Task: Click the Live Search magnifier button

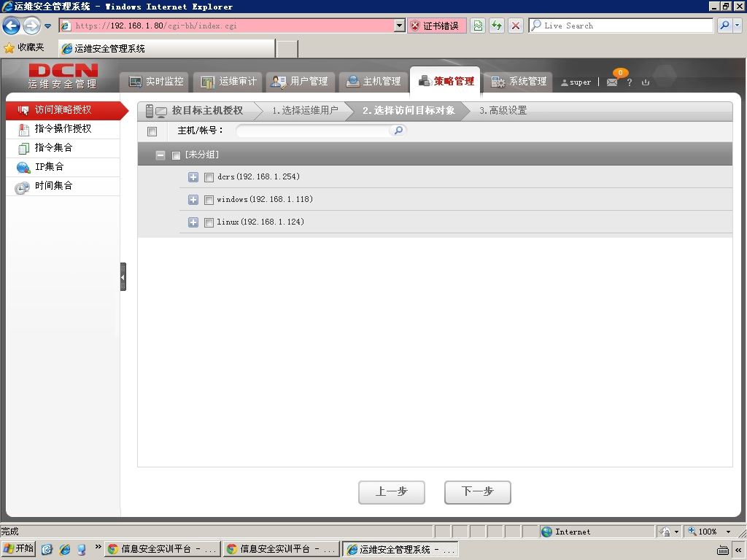Action: (x=724, y=26)
